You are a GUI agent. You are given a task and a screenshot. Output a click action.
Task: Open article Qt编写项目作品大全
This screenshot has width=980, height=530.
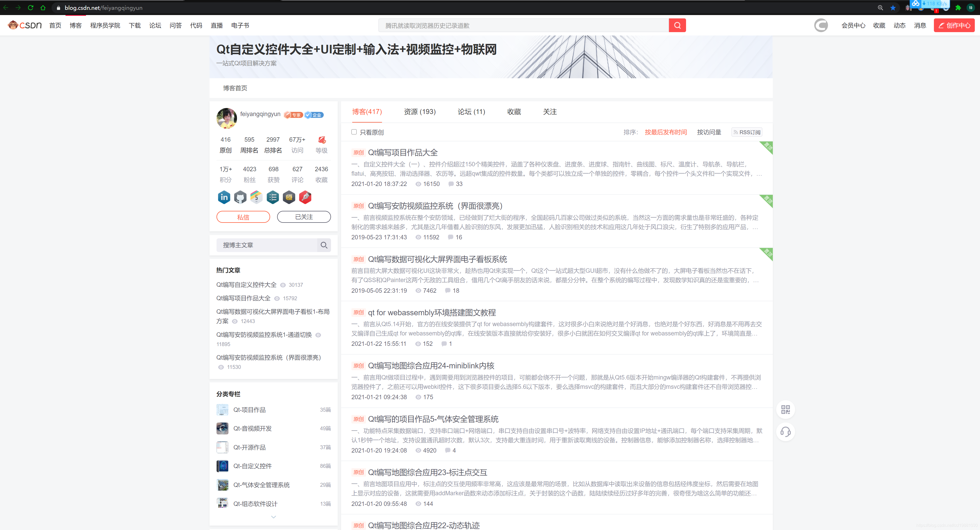tap(402, 153)
